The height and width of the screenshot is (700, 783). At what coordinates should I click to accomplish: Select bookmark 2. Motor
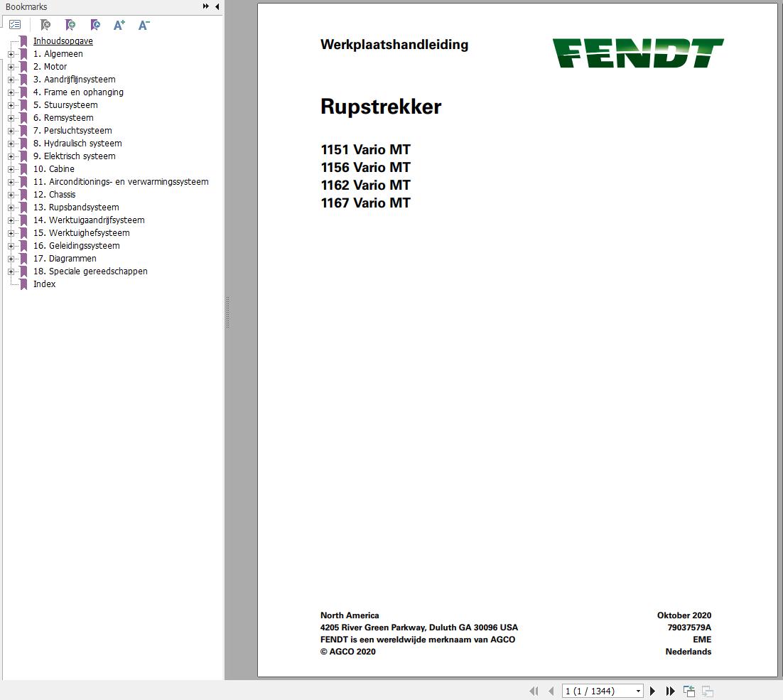[50, 66]
